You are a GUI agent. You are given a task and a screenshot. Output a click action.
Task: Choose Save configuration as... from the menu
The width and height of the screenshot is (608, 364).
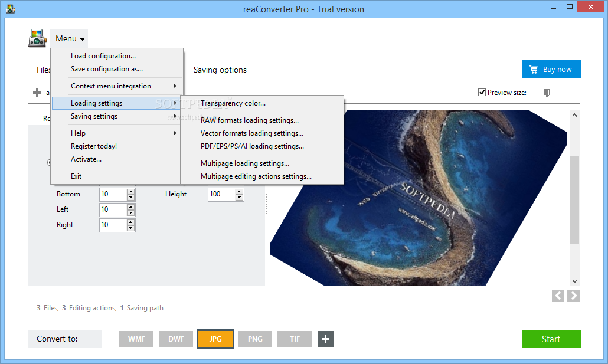pyautogui.click(x=116, y=69)
